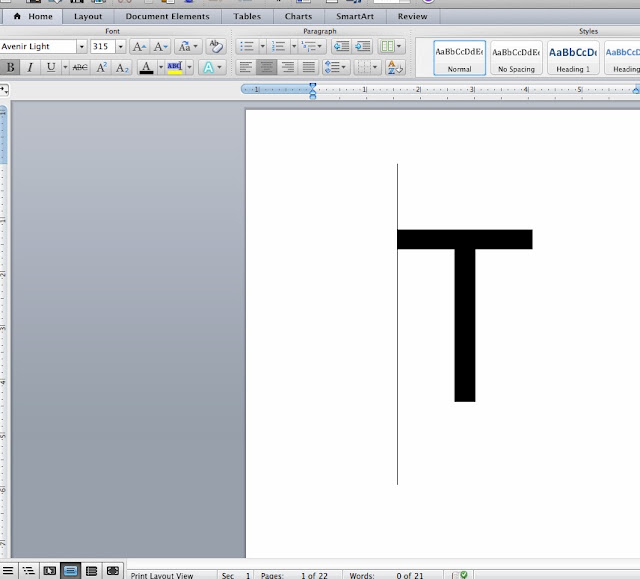The height and width of the screenshot is (579, 640).
Task: Switch to the Layout tab
Action: coord(88,16)
